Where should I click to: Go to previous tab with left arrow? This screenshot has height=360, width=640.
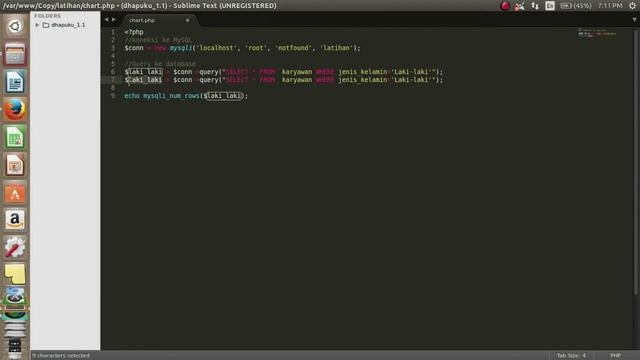coord(106,19)
